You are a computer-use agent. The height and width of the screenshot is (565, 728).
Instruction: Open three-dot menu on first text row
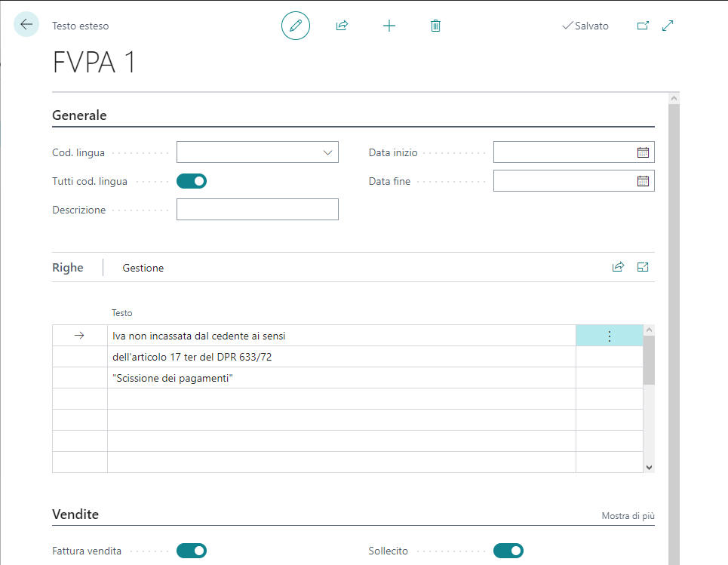tap(610, 336)
